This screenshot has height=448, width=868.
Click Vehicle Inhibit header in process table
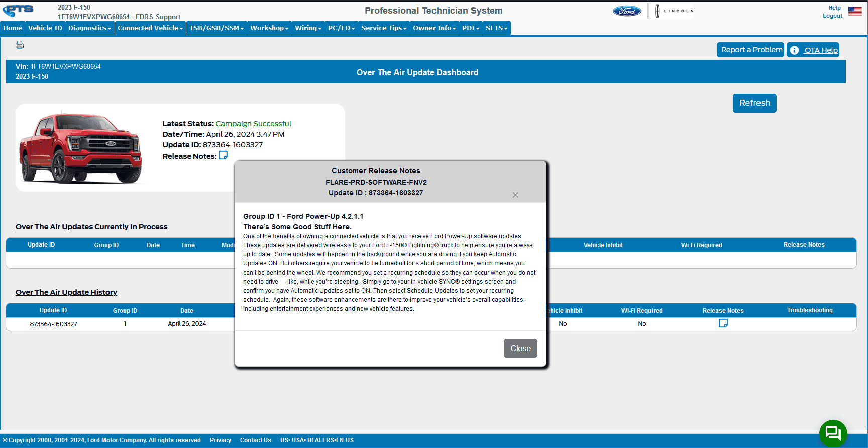click(603, 245)
